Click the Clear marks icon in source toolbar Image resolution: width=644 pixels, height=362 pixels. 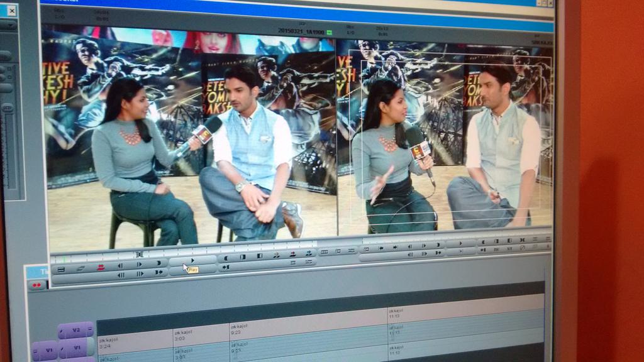pos(259,256)
